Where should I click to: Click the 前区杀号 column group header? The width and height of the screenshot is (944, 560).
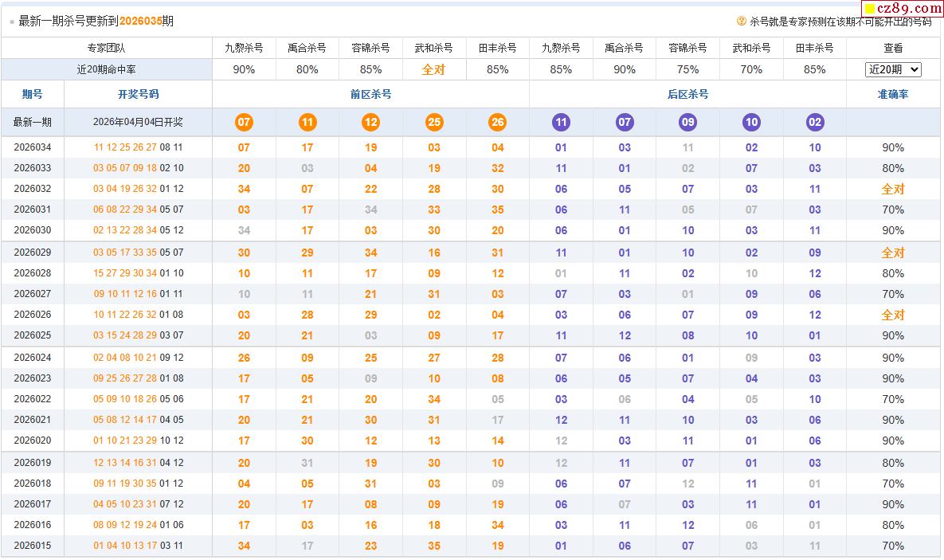(370, 94)
